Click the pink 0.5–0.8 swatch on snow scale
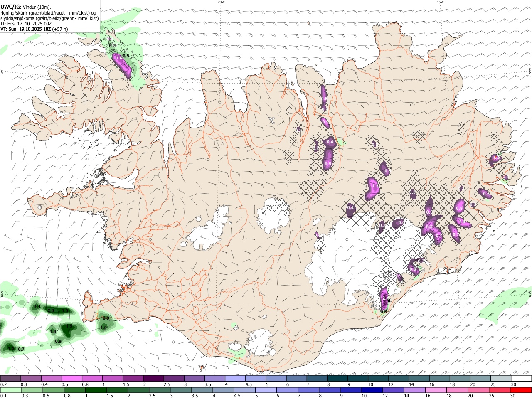Screen dimensions: 532x399 [x=71, y=379]
